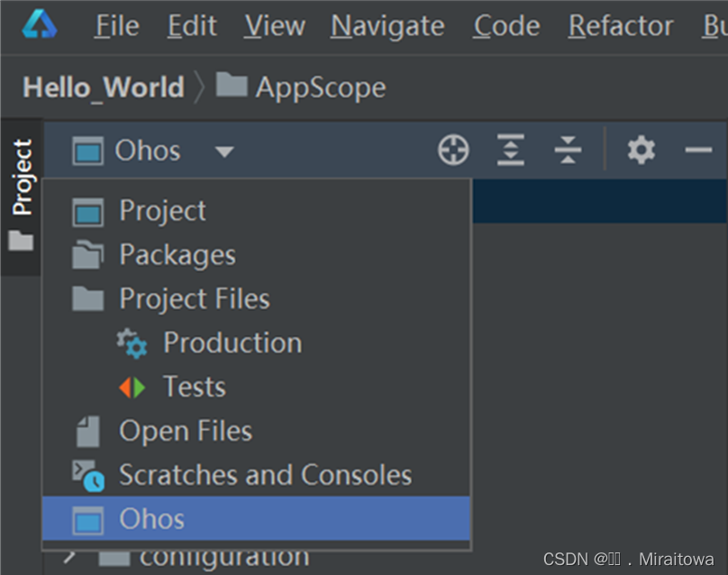728x575 pixels.
Task: Click the Project Files folder icon
Action: click(87, 298)
